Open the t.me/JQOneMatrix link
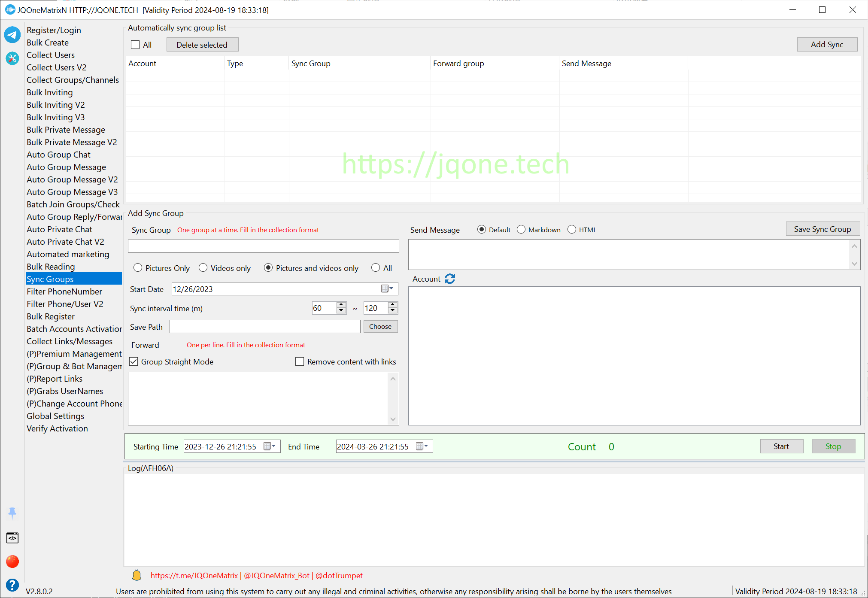The height and width of the screenshot is (598, 868). 194,576
